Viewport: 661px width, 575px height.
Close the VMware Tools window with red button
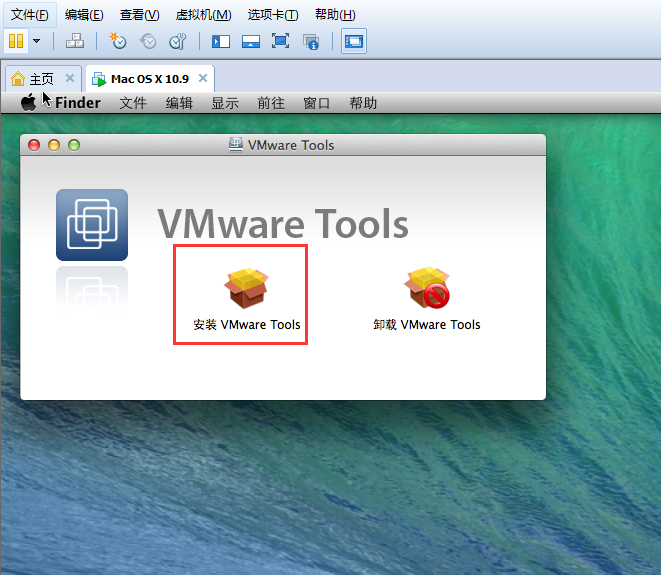tap(34, 145)
